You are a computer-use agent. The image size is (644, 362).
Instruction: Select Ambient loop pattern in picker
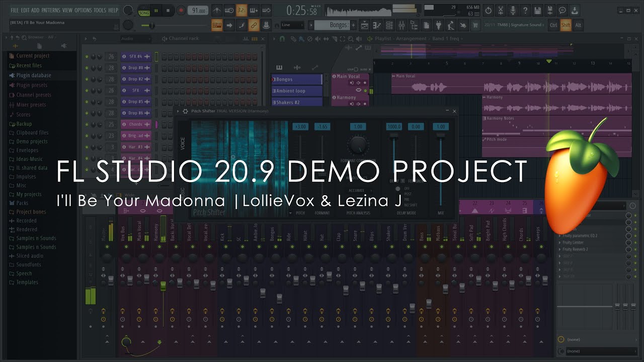coord(297,91)
